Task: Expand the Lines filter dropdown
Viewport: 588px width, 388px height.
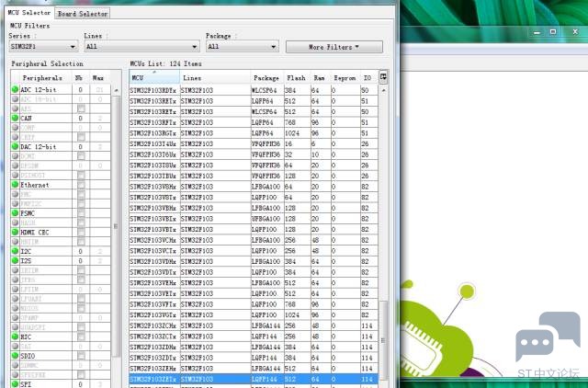Action: [x=141, y=47]
